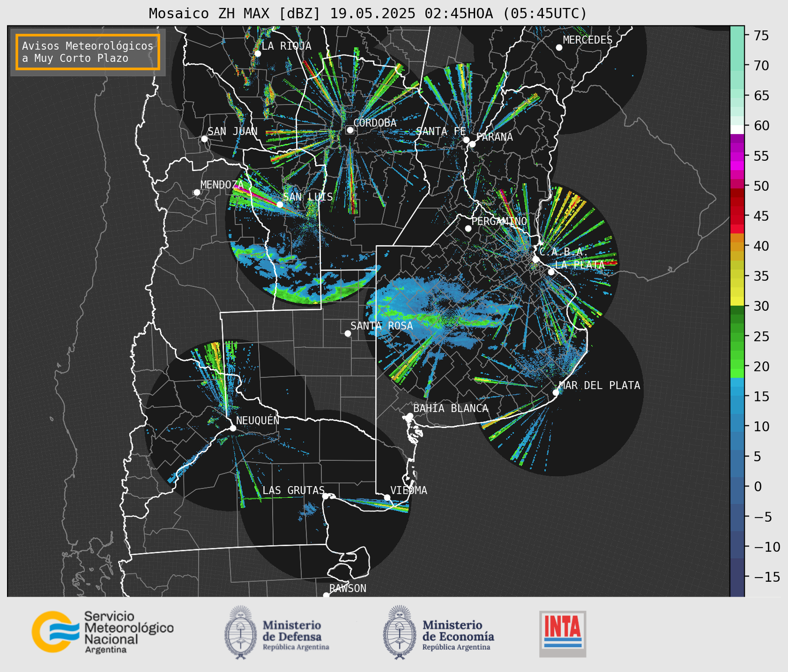
Task: Click the La Rioja city marker dot
Action: (257, 53)
